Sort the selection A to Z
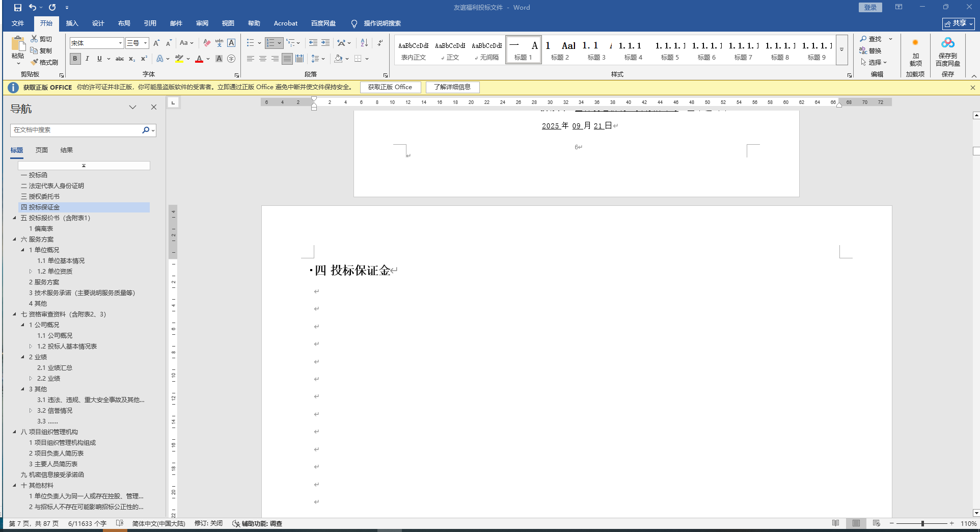This screenshot has width=980, height=532. [x=364, y=43]
